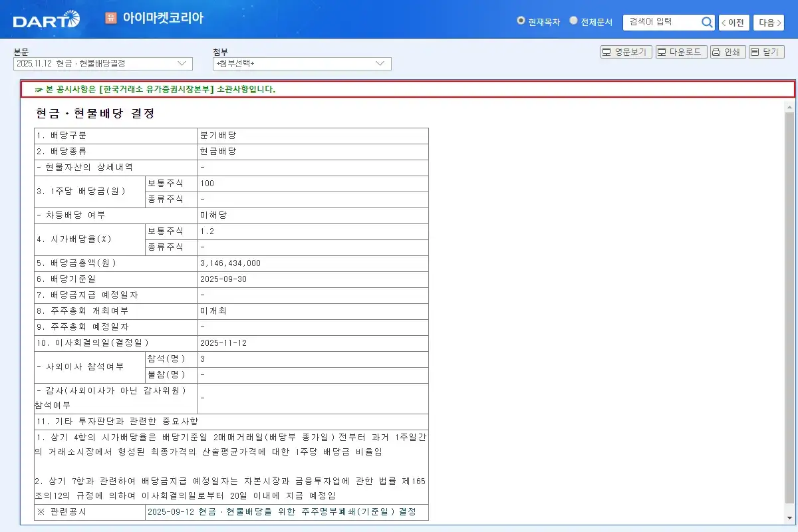Click the 아이마켓코리아 company name
798x532 pixels.
pyautogui.click(x=163, y=19)
